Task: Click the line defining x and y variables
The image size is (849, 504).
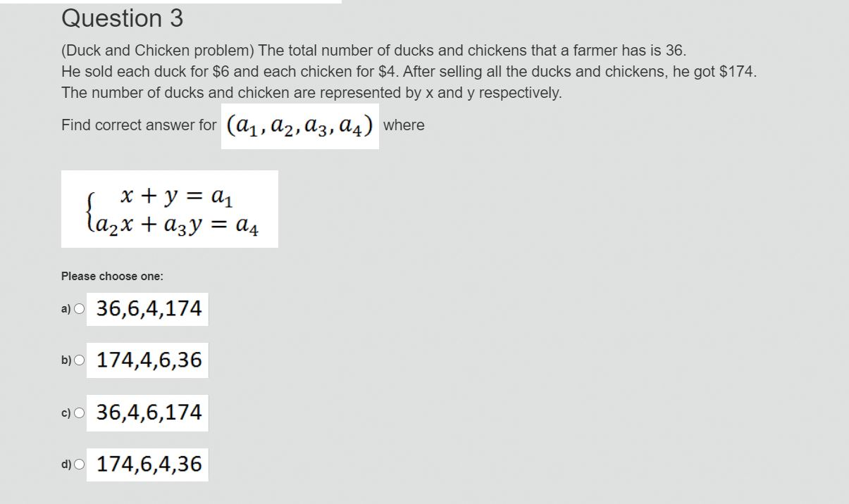Action: click(310, 92)
